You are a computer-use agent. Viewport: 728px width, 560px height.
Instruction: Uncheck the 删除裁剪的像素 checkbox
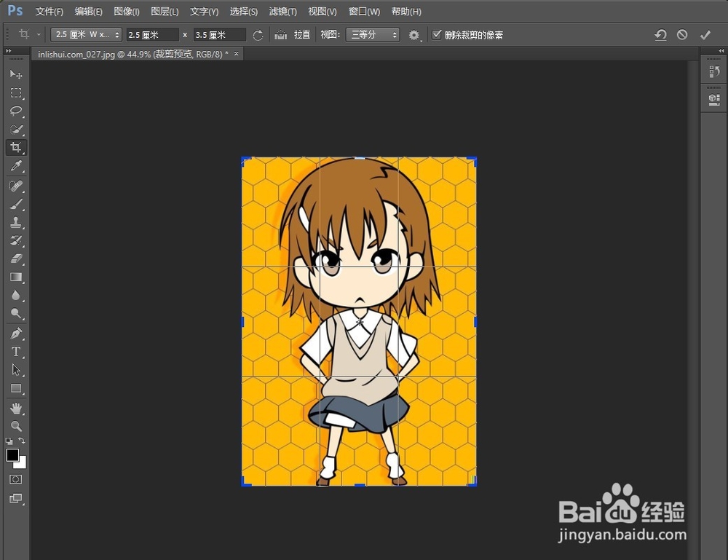(x=438, y=34)
